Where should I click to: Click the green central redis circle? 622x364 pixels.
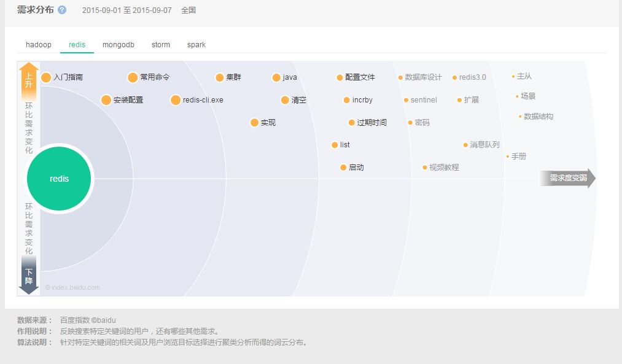[x=59, y=179]
